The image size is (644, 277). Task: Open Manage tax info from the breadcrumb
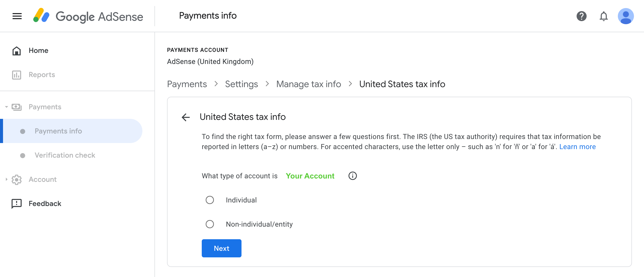click(x=309, y=84)
